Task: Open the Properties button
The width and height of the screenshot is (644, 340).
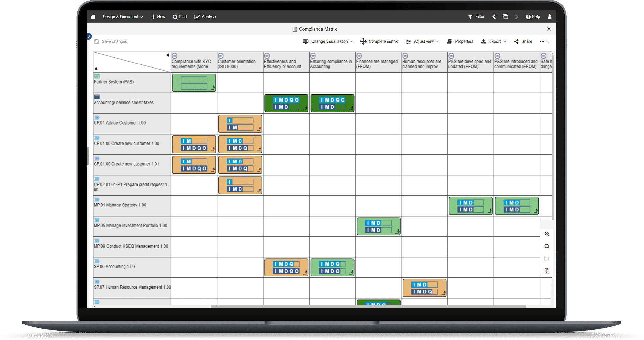Action: [460, 42]
